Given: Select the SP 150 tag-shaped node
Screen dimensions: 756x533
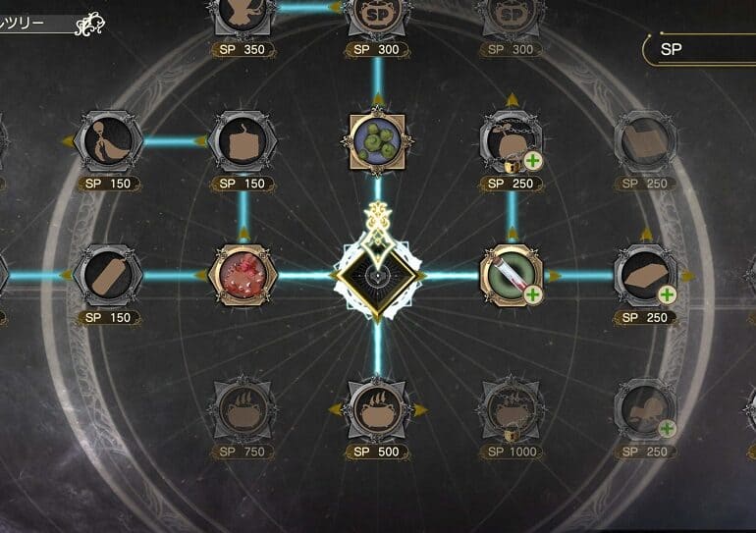Looking at the screenshot, I should click(108, 275).
